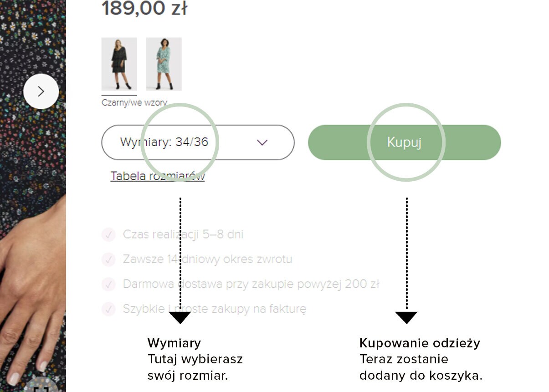Add the dress to cart with Kupuj
Screen dimensions: 549x392
pos(405,143)
